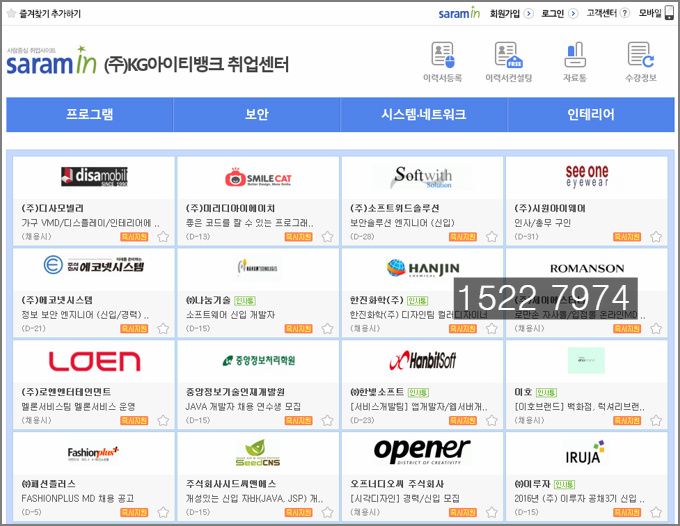Image resolution: width=680 pixels, height=526 pixels.
Task: Toggle the favorite star for (주)디사모빌리
Action: [x=163, y=237]
